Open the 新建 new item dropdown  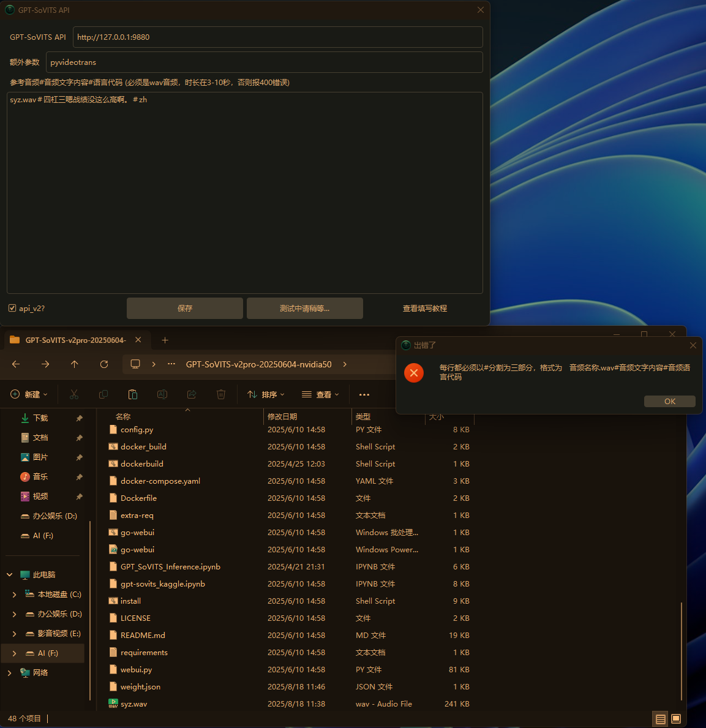[x=29, y=394]
